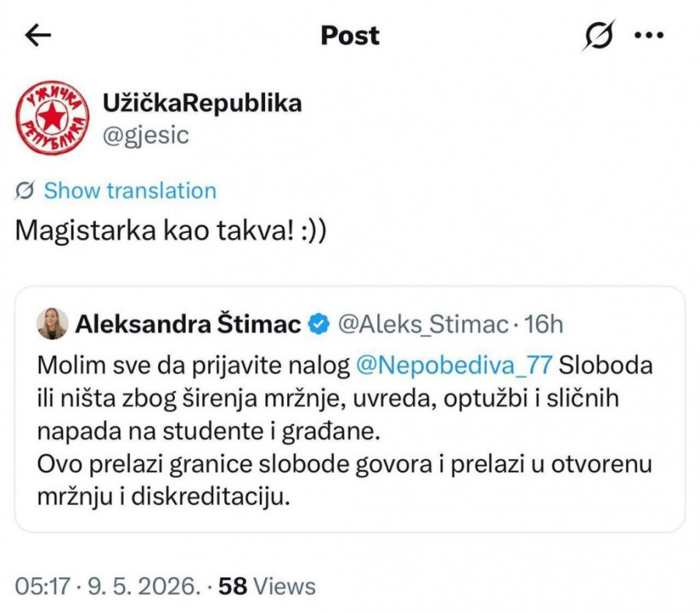
Task: Open the @Aleks_Stimac handle
Action: (x=423, y=324)
